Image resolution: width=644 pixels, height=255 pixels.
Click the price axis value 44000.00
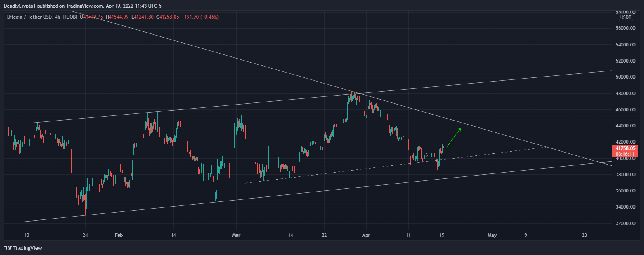tap(626, 126)
